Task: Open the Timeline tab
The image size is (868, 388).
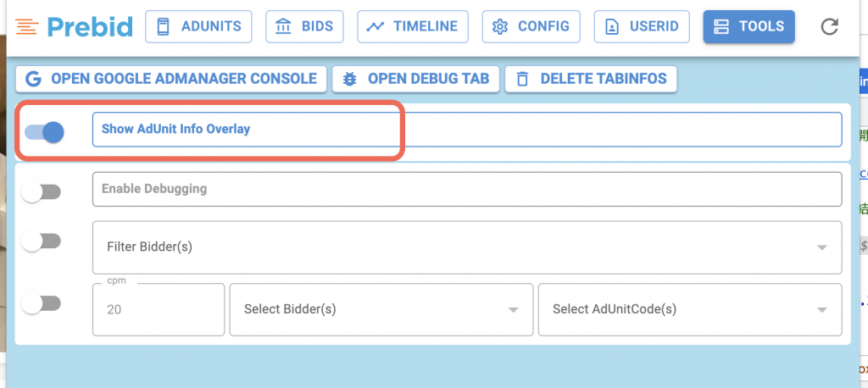Action: [413, 26]
